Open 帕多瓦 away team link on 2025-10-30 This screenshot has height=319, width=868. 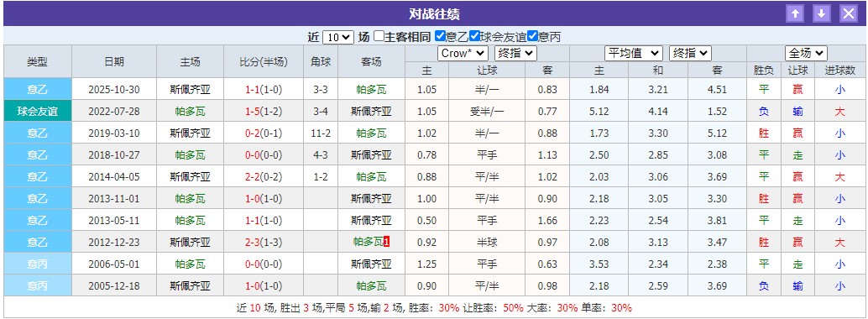pos(371,90)
